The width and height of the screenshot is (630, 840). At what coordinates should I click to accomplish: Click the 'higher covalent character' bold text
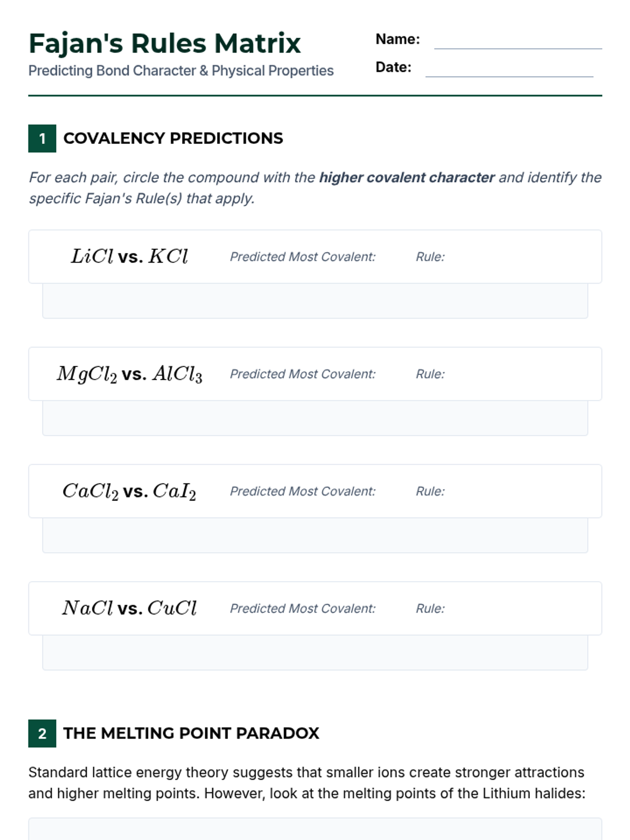(406, 177)
